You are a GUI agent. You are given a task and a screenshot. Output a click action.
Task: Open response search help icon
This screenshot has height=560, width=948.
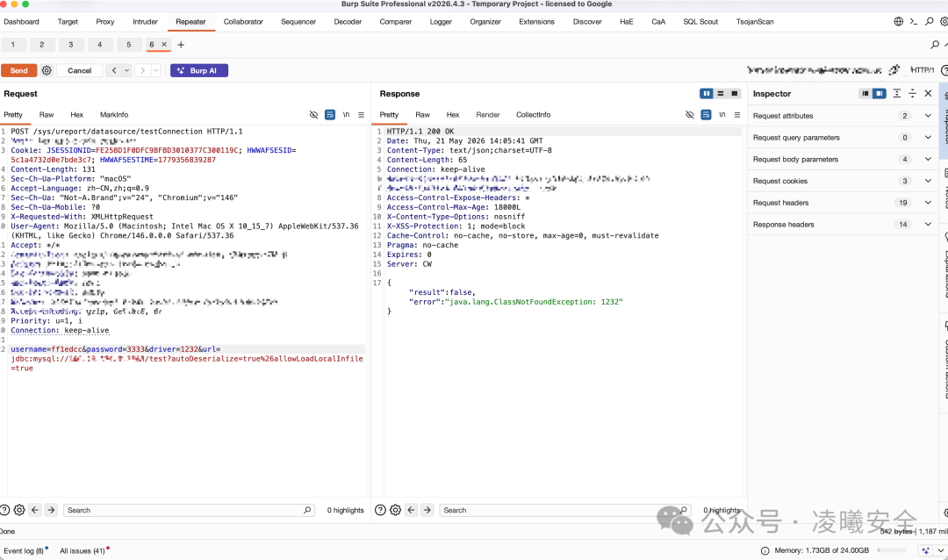coord(380,510)
